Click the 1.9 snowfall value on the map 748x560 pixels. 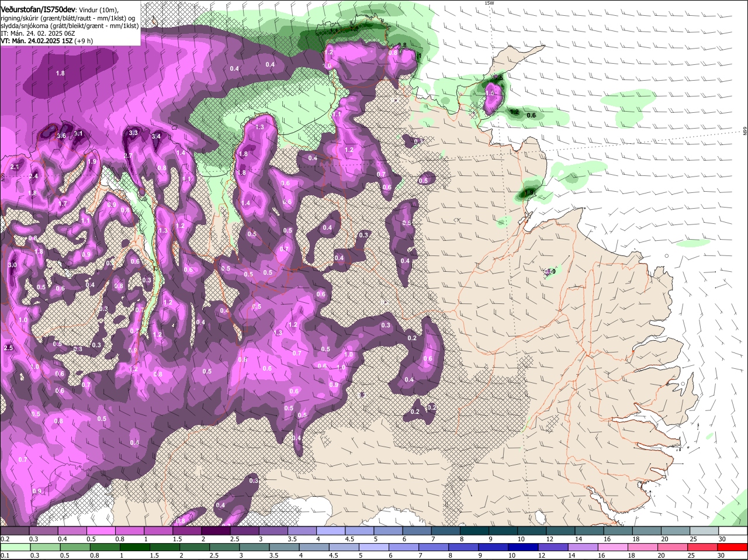[x=92, y=162]
